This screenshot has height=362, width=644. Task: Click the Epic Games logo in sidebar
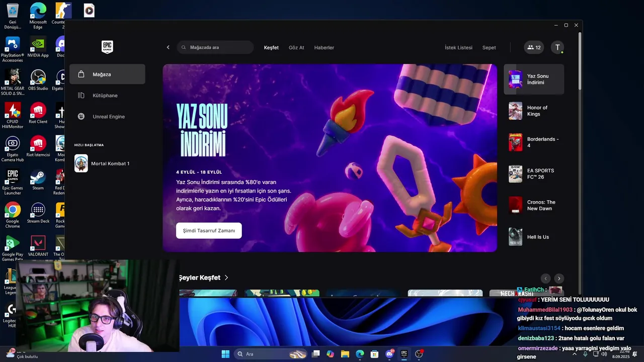(107, 47)
